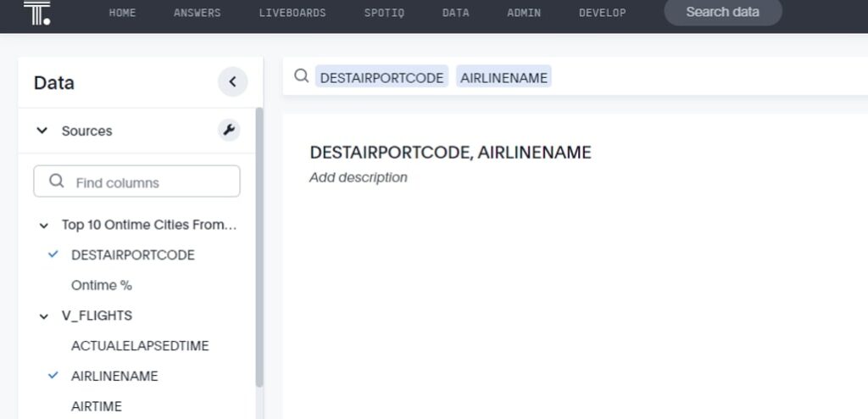Collapse the V_FLIGHTS source tree
Screen dimensions: 868x419
tap(44, 316)
